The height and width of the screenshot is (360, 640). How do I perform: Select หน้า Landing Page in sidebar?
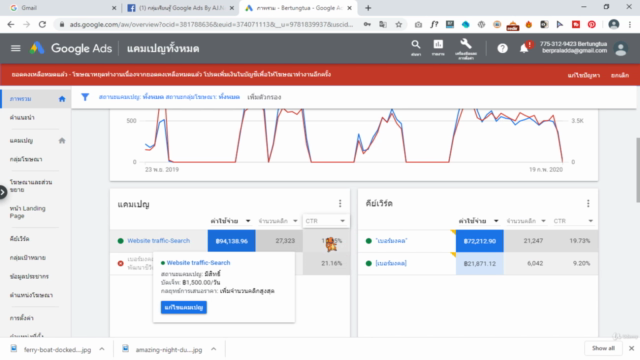point(27,212)
